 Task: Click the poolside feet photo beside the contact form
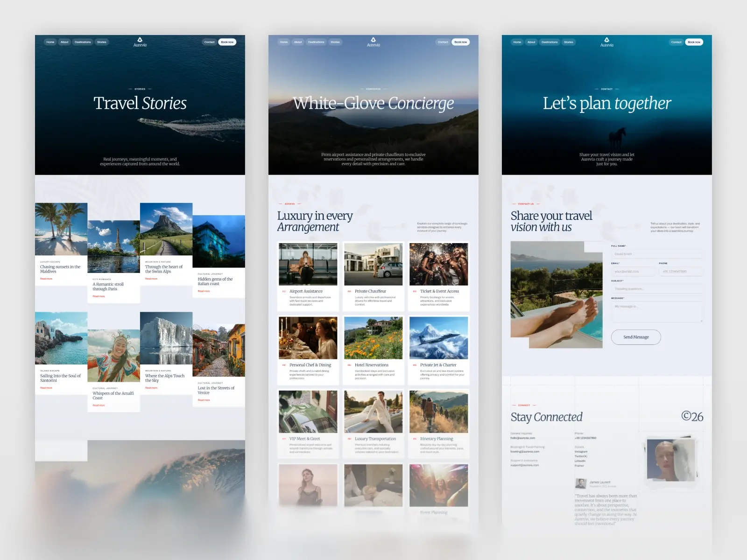[x=557, y=294]
